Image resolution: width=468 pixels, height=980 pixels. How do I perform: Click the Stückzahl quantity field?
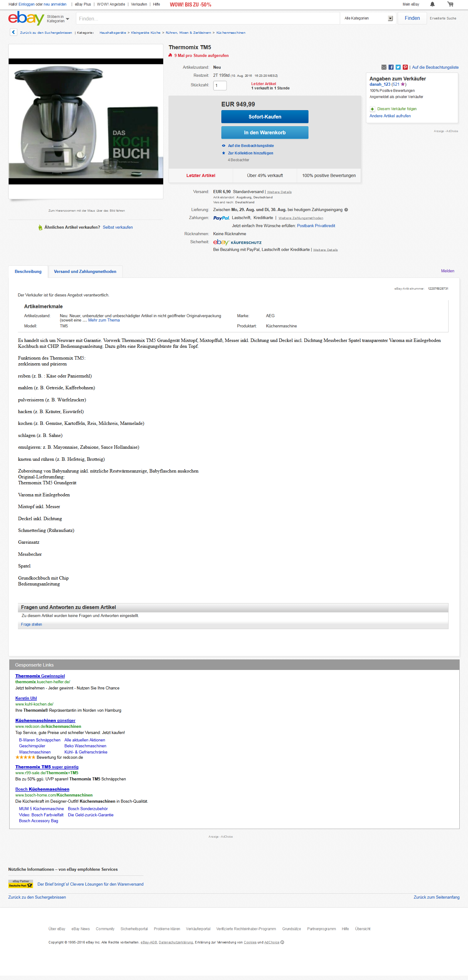click(220, 86)
